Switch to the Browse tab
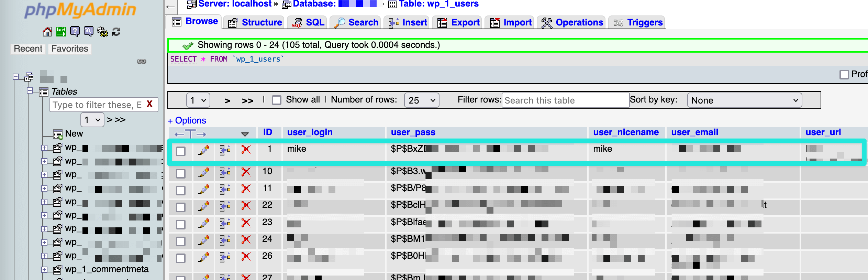This screenshot has height=280, width=868. (x=195, y=21)
